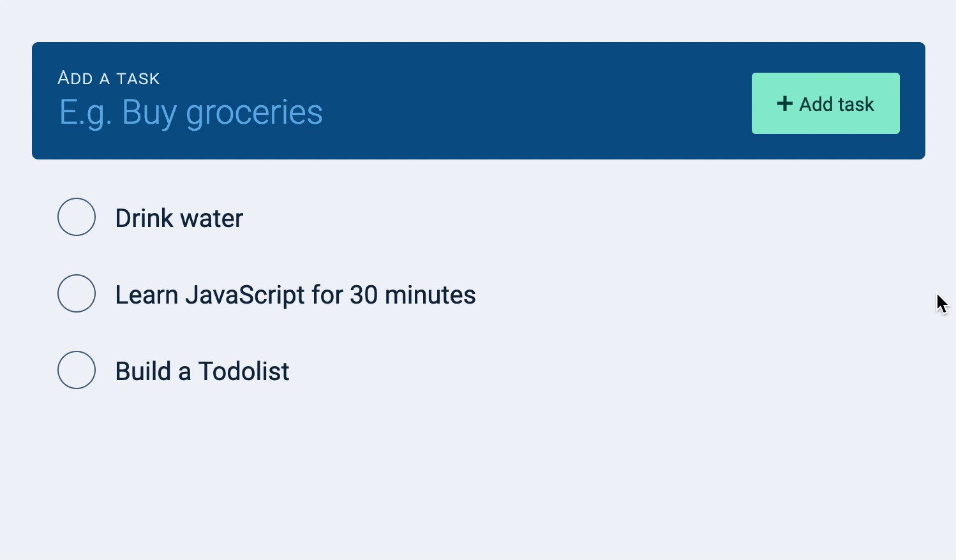Check off 'Learn JavaScript for 30 minutes'
Screen dimensions: 956x560
pos(77,293)
